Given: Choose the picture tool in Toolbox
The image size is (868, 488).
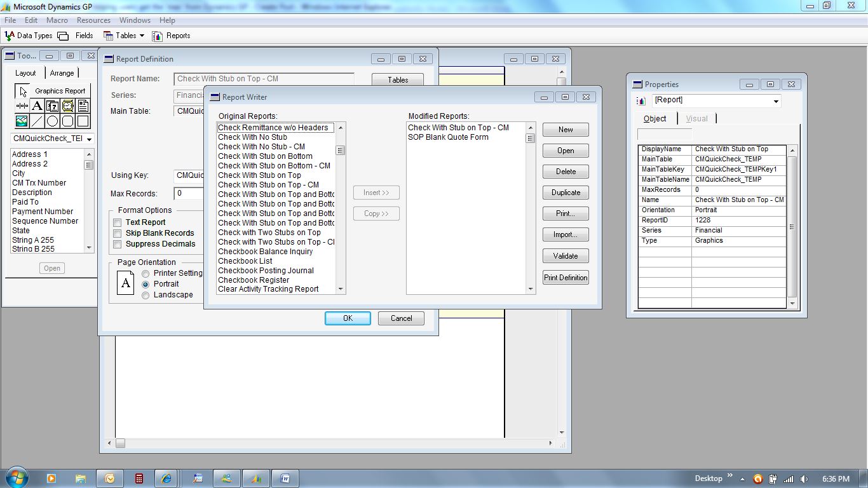Looking at the screenshot, I should (22, 121).
